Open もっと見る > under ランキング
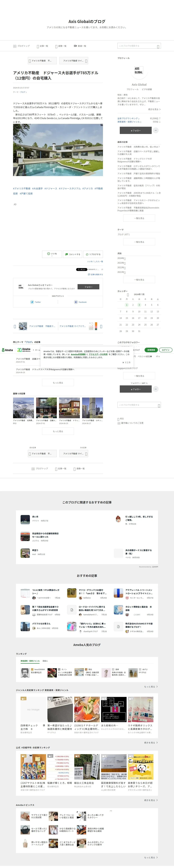Image resolution: width=174 pixels, height=868 pixels. click(x=151, y=686)
